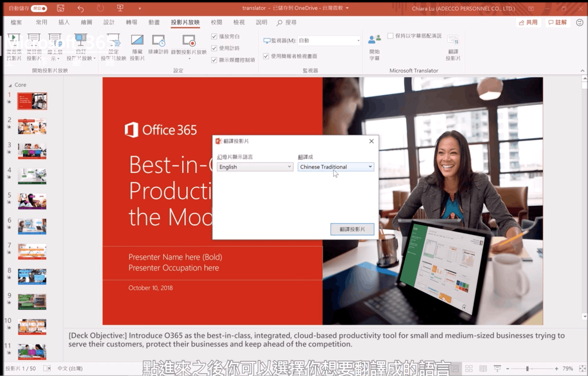Screen dimensions: 588x376
Task: Click the accessibility check icon in status bar
Action: 47,368
